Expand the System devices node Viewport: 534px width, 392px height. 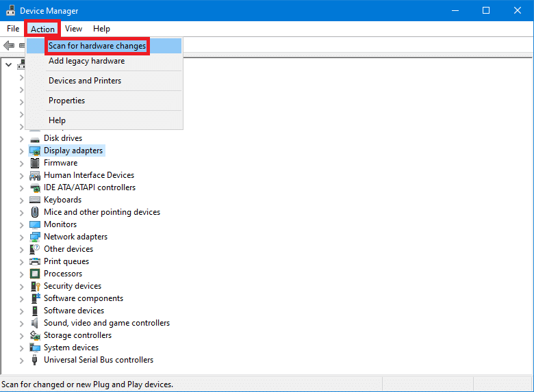pos(21,348)
